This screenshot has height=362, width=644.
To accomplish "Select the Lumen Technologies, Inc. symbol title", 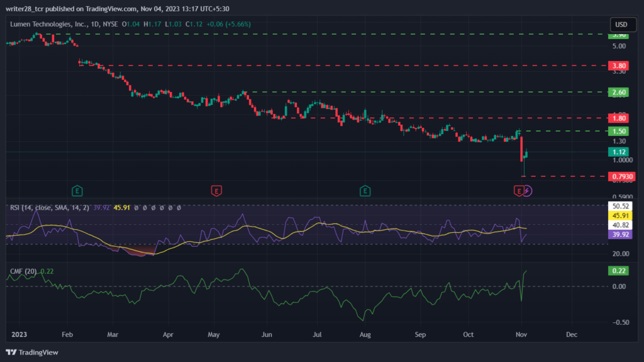I will pos(49,25).
